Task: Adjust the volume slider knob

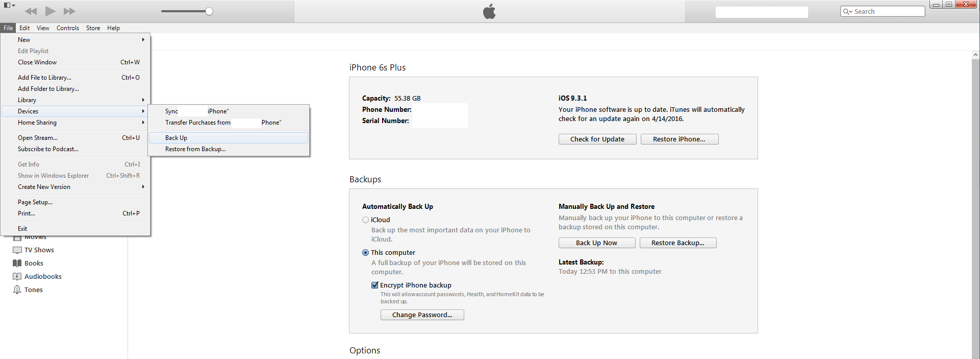Action: pyautogui.click(x=209, y=11)
